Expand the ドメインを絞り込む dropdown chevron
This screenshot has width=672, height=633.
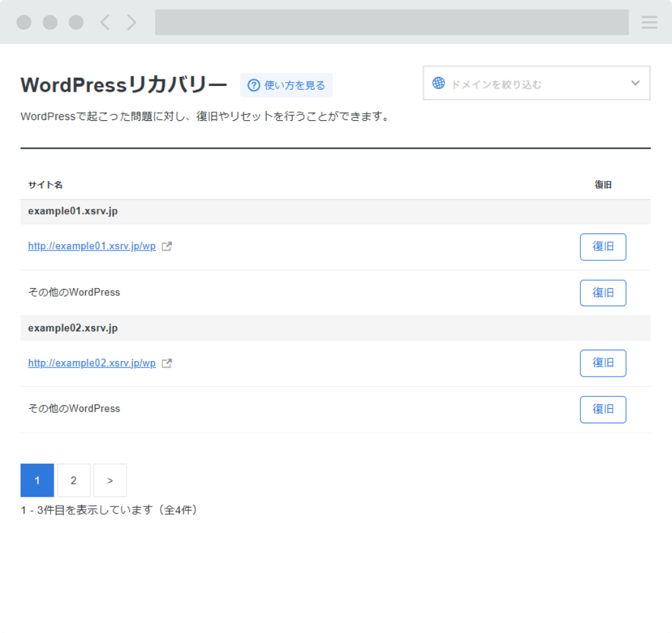point(635,83)
